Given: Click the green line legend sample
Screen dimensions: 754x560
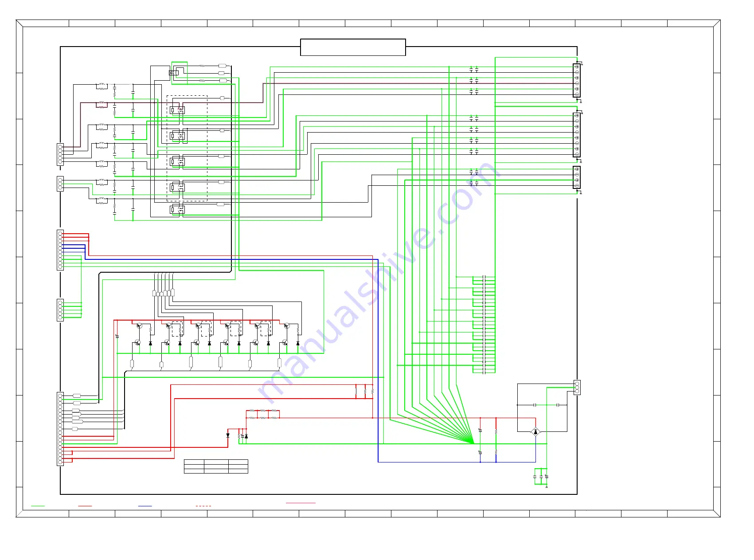Looking at the screenshot, I should pyautogui.click(x=38, y=506).
